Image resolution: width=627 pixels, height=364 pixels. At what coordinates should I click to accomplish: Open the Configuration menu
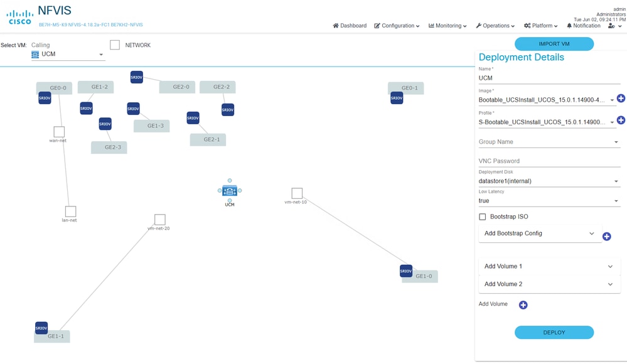click(x=397, y=26)
